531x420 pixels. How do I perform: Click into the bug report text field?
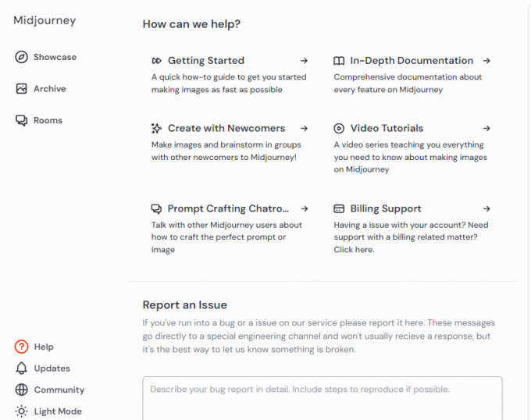(323, 398)
